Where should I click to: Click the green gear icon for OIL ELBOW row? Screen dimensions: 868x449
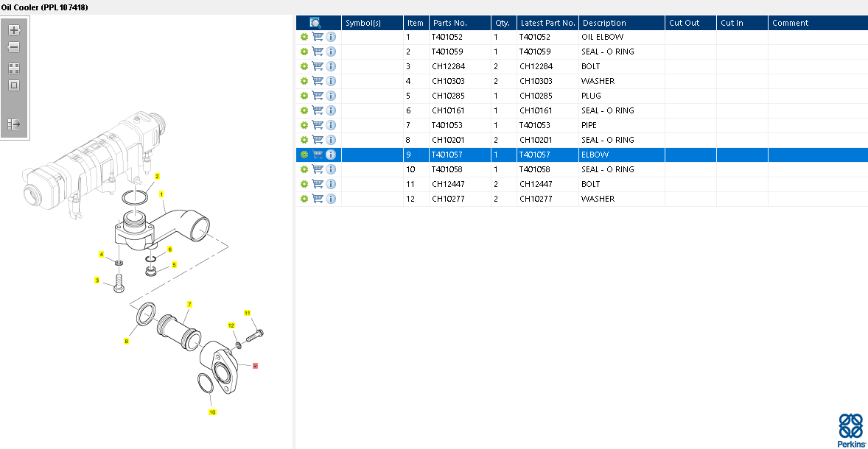click(x=304, y=37)
